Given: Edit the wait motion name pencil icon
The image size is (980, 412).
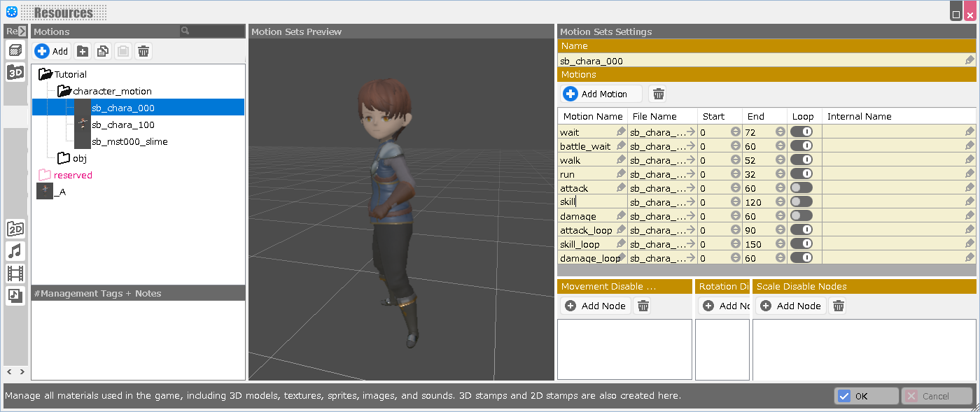Looking at the screenshot, I should point(621,132).
